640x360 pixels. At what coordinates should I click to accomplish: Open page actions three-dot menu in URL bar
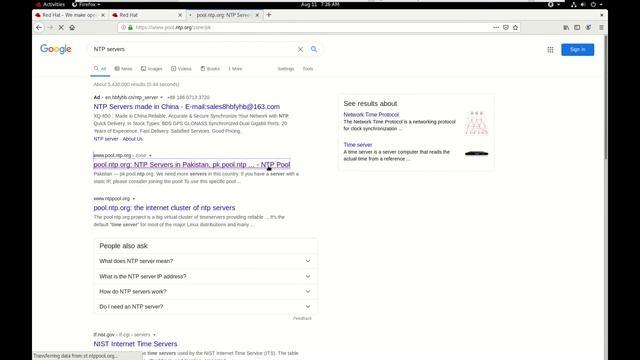(x=496, y=27)
